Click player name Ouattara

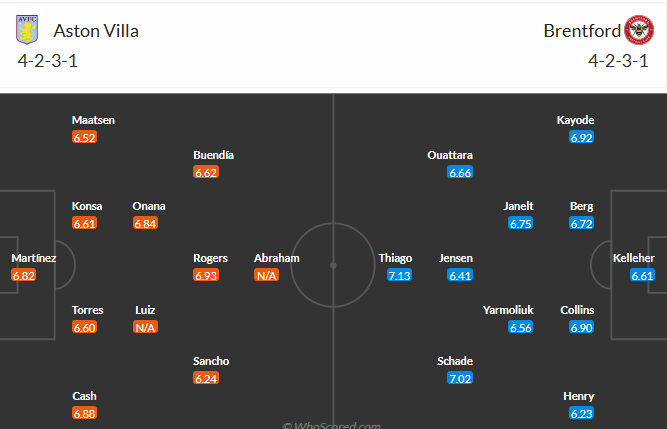coord(450,155)
